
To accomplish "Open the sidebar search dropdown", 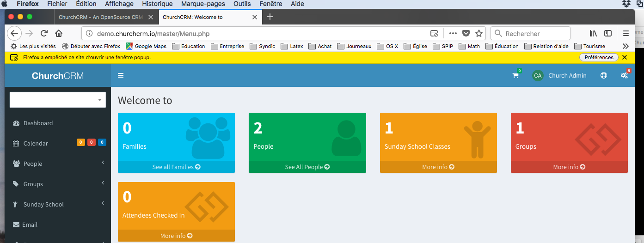I will coord(58,100).
